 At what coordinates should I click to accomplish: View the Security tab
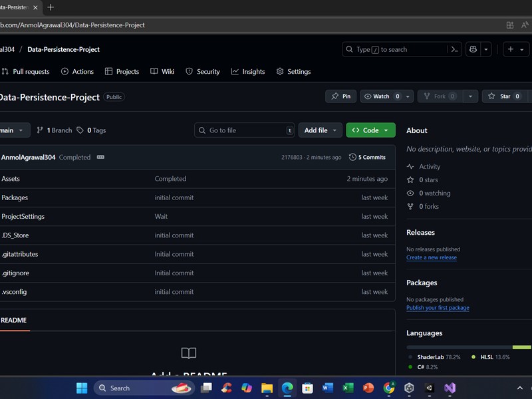[x=203, y=72]
